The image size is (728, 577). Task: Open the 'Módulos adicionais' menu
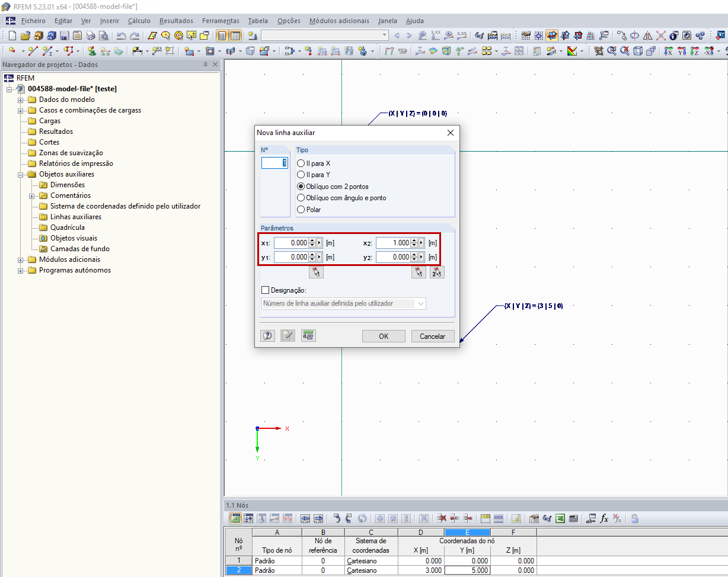coord(339,21)
